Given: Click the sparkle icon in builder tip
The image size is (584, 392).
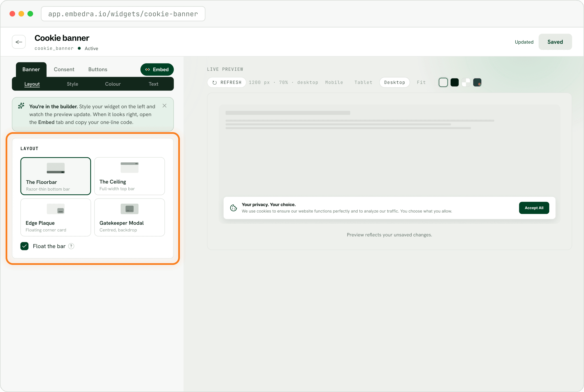Looking at the screenshot, I should 21,106.
